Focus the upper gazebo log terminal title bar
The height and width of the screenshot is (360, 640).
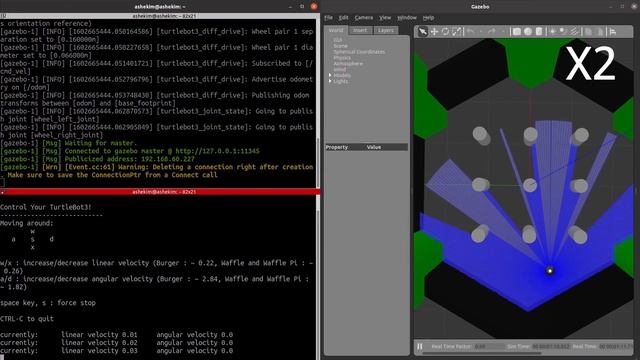pos(160,16)
